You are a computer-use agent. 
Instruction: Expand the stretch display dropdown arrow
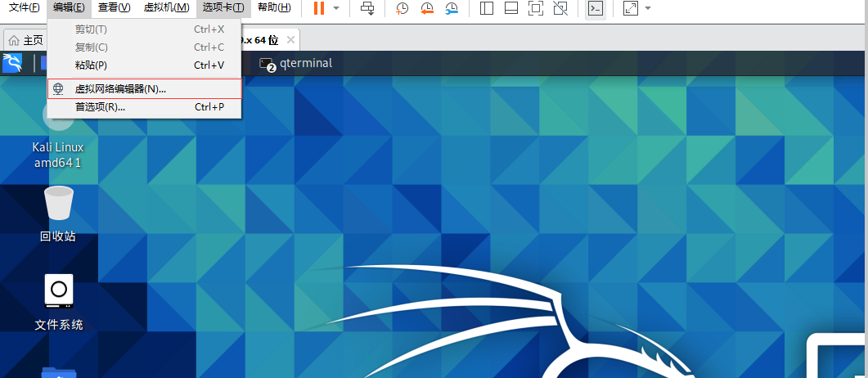pos(648,8)
